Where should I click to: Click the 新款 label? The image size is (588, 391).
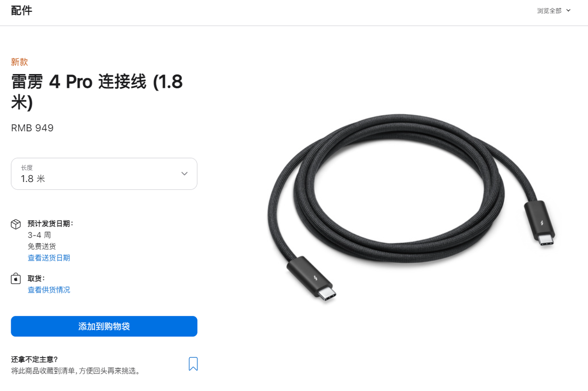point(20,62)
